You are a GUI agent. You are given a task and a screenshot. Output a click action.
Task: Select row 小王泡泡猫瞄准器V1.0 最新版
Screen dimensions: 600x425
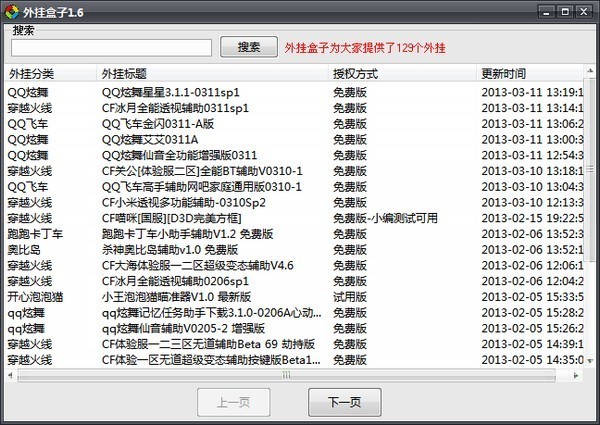tap(295, 297)
